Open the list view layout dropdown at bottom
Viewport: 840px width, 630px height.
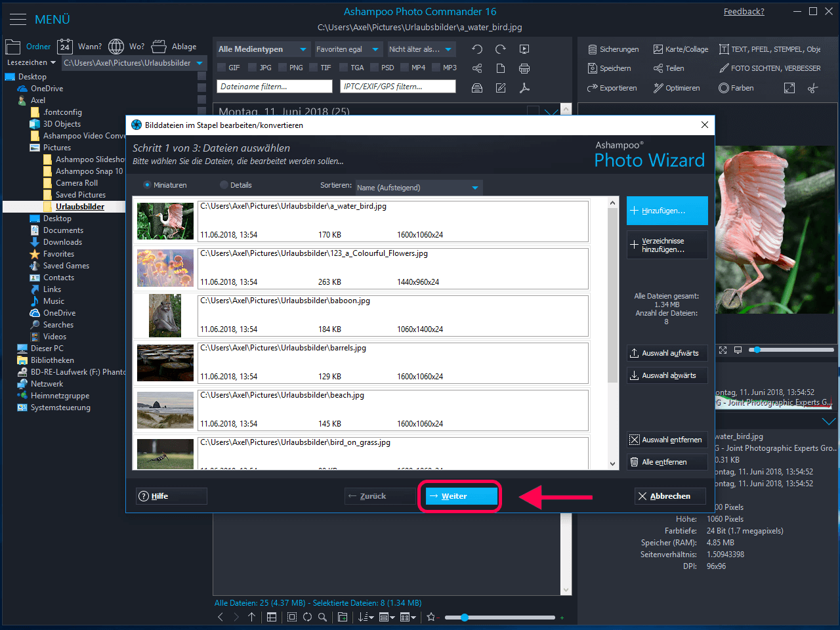click(x=387, y=617)
